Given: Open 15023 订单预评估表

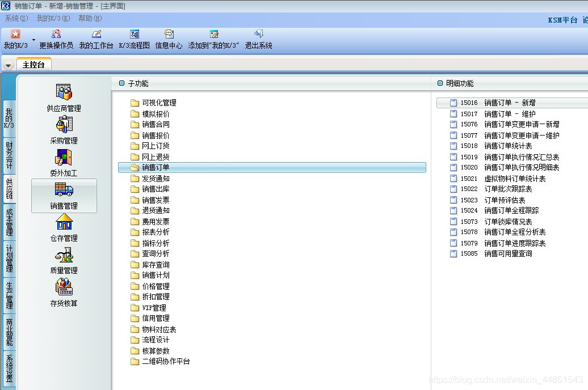Looking at the screenshot, I should [x=488, y=200].
